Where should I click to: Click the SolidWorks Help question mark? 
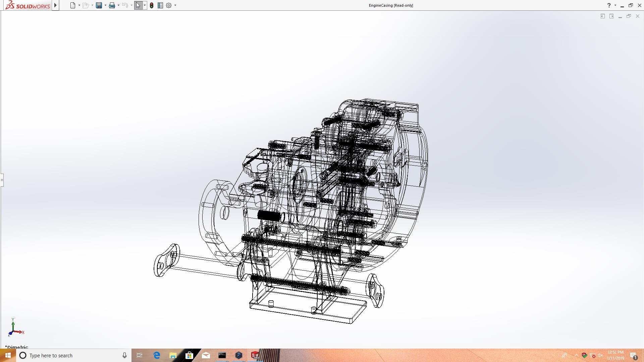coord(609,5)
